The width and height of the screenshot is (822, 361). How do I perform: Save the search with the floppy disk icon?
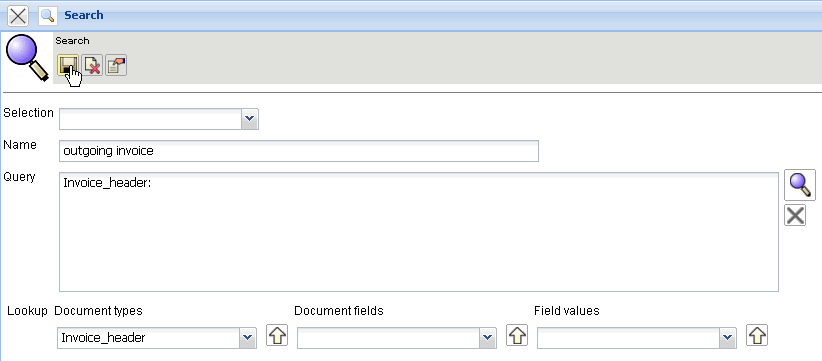68,65
